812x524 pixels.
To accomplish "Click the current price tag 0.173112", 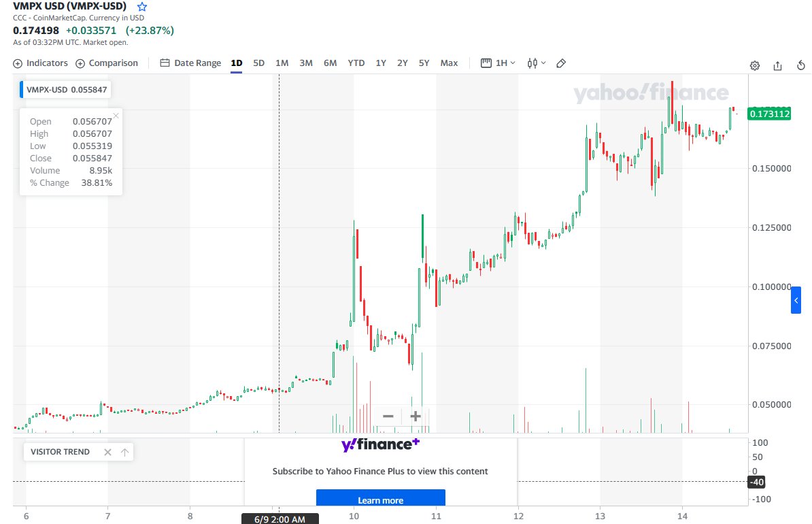I will [x=770, y=114].
